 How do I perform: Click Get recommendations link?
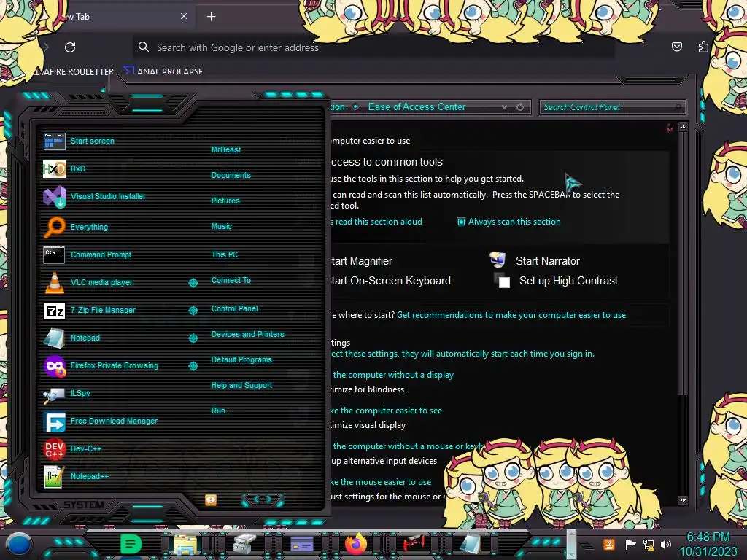click(511, 315)
